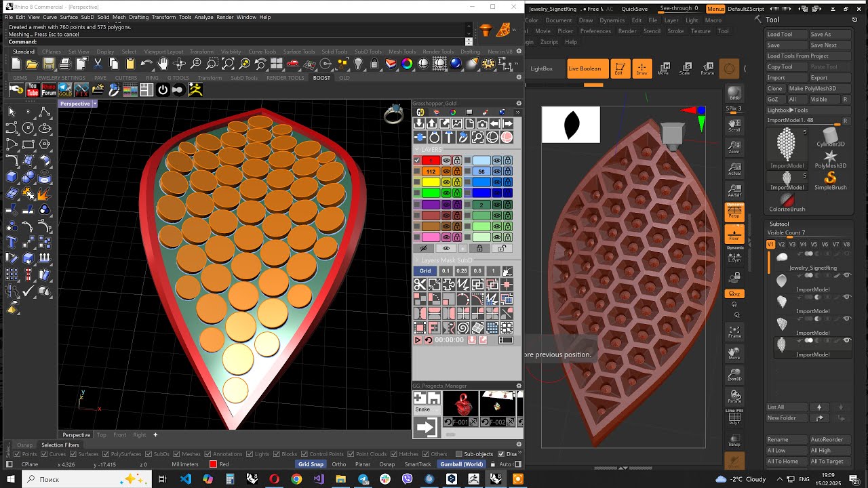Toggle checkbox on red layer 1
868x488 pixels.
pyautogui.click(x=417, y=161)
